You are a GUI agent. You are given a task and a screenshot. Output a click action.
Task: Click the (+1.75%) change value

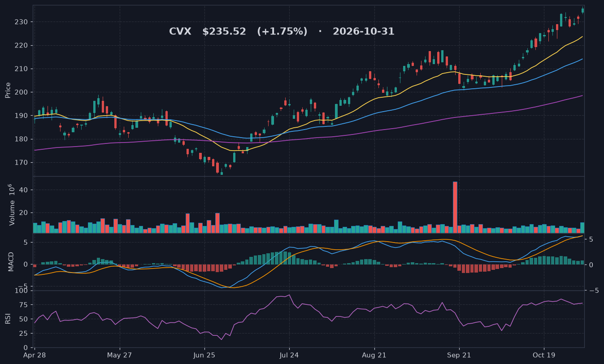pyautogui.click(x=282, y=32)
